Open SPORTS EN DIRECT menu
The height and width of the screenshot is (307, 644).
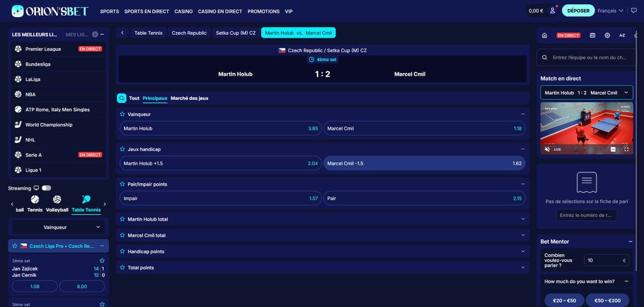pyautogui.click(x=147, y=11)
